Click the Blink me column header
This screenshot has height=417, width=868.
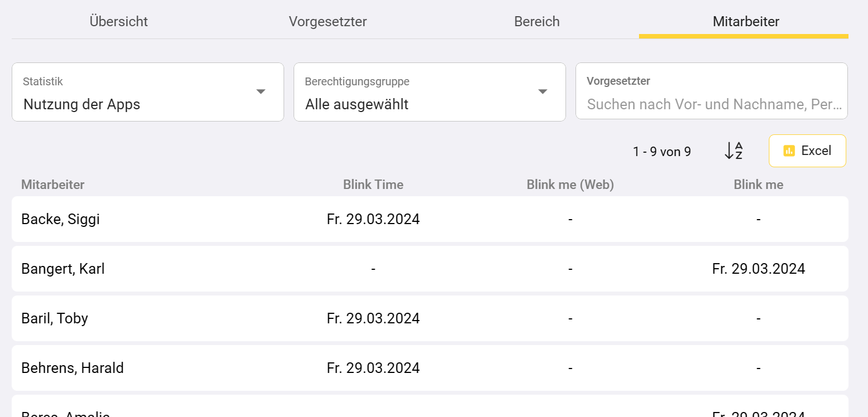coord(758,185)
